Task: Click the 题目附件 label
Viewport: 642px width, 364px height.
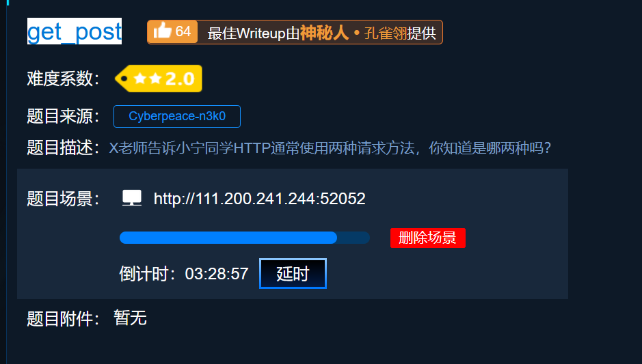Action: coord(63,319)
